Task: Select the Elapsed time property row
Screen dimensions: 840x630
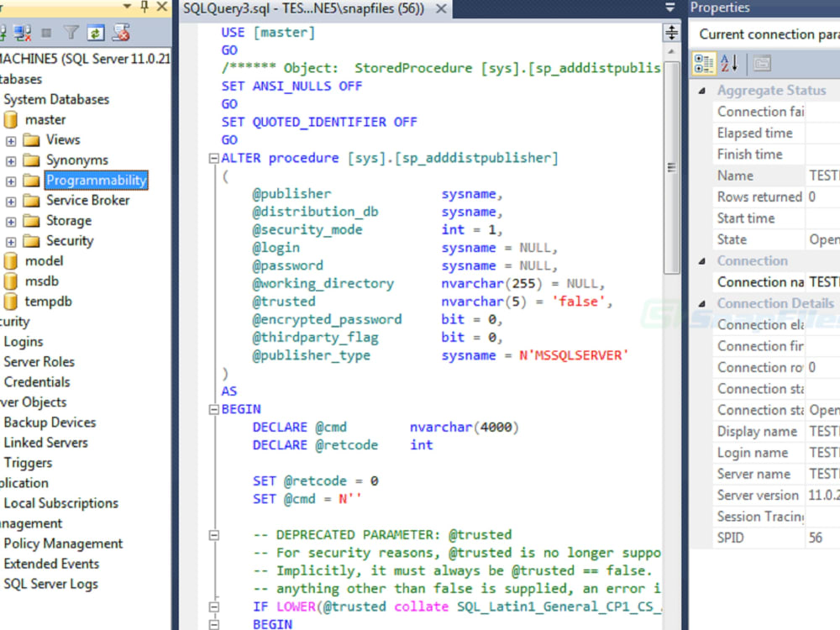Action: (777, 134)
